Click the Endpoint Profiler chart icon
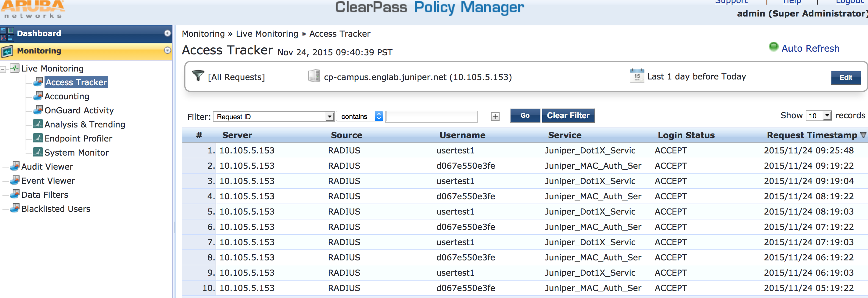 [38, 138]
